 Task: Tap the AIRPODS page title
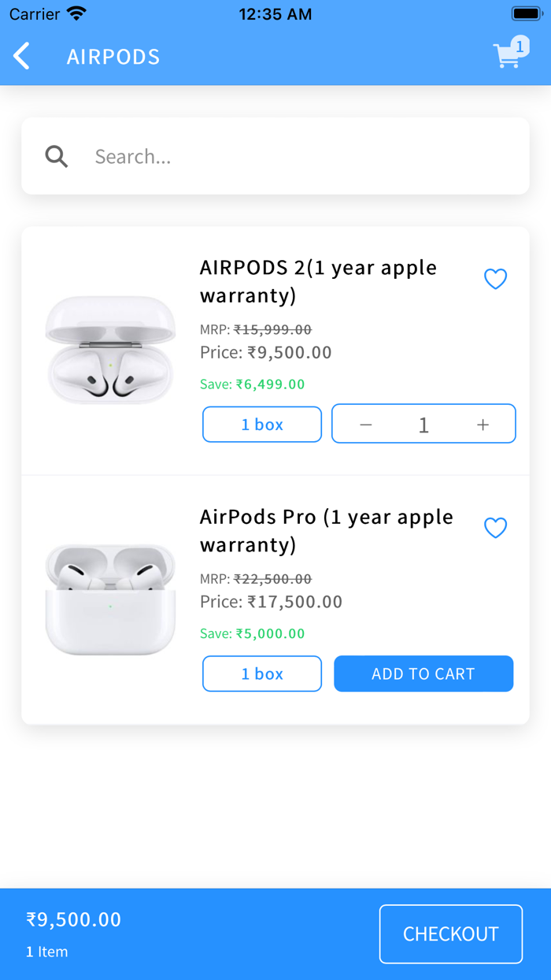[113, 57]
